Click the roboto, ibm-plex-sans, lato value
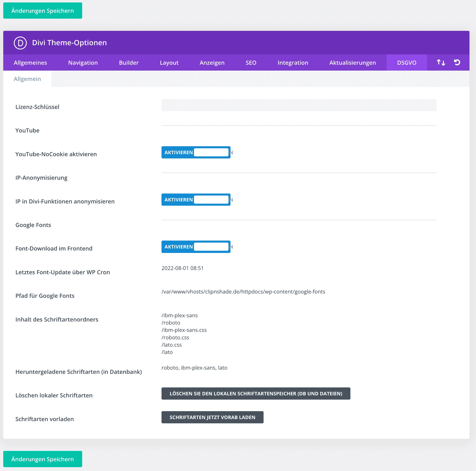Image resolution: width=476 pixels, height=471 pixels. [194, 368]
